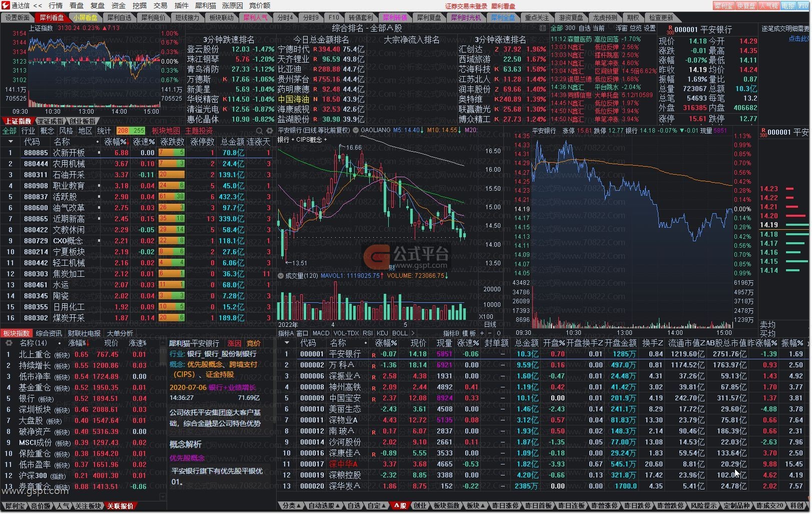Open the 主题投资 link
Viewport: 812px width, 514px height.
point(199,131)
